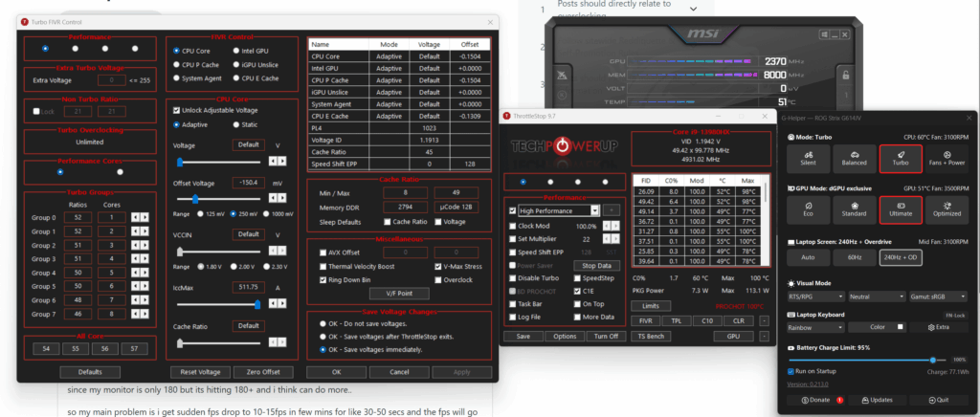This screenshot has width=980, height=417.
Task: Click Zero Offset button
Action: 263,372
